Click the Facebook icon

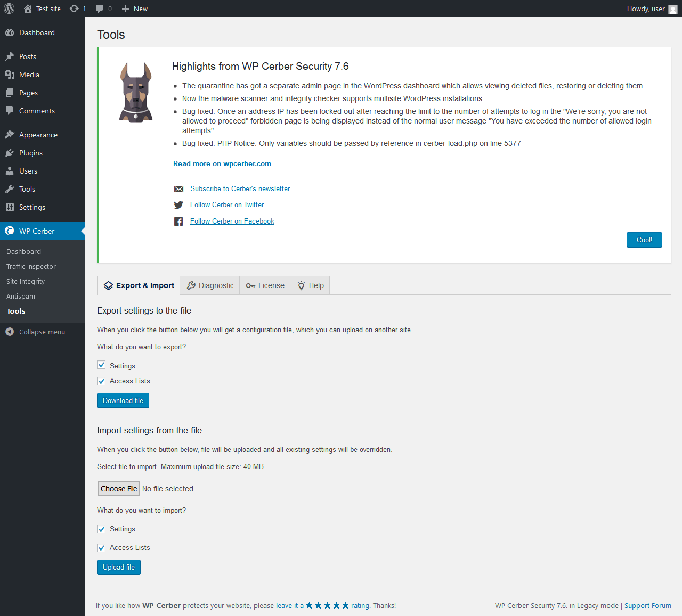tap(178, 221)
